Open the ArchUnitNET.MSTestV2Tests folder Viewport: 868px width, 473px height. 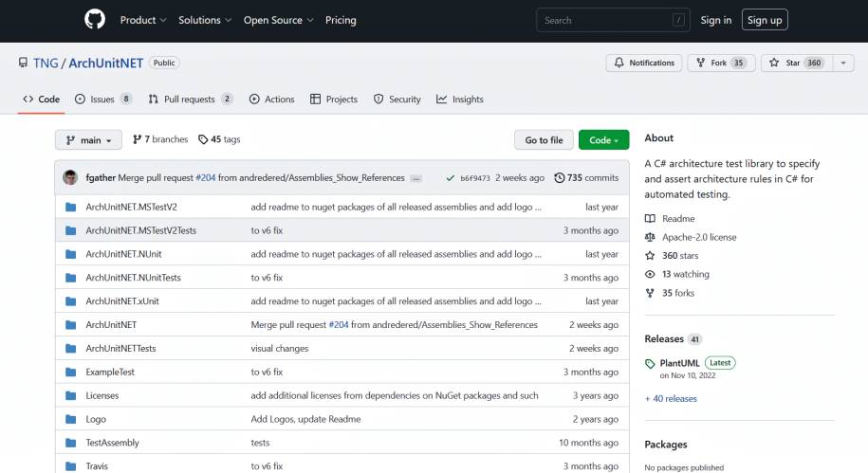[141, 230]
